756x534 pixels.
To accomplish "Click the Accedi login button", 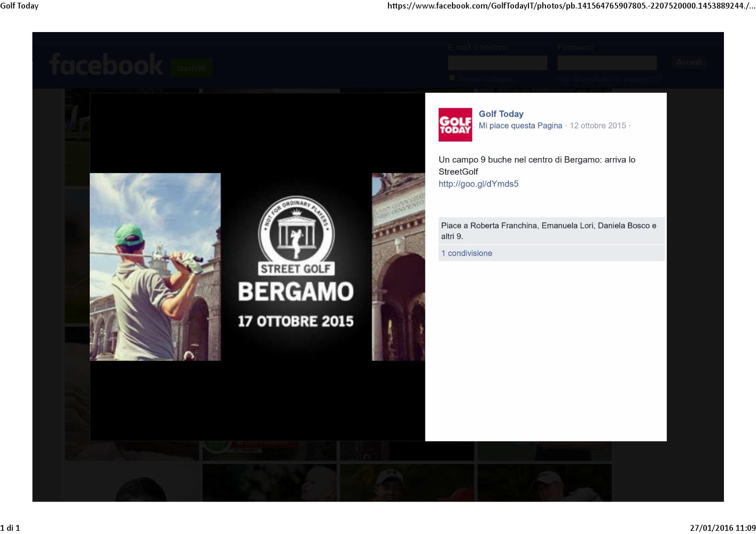I will click(689, 62).
